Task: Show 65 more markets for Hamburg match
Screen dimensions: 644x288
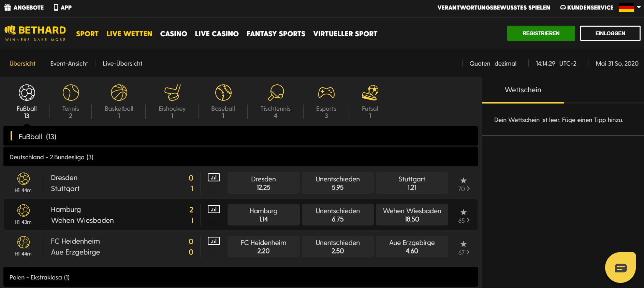Action: click(464, 220)
